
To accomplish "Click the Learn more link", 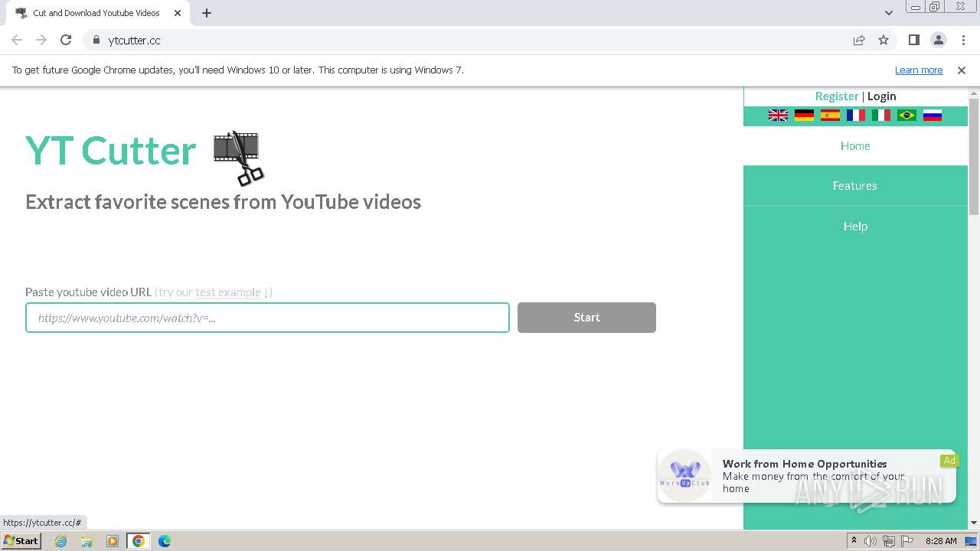I will 919,70.
